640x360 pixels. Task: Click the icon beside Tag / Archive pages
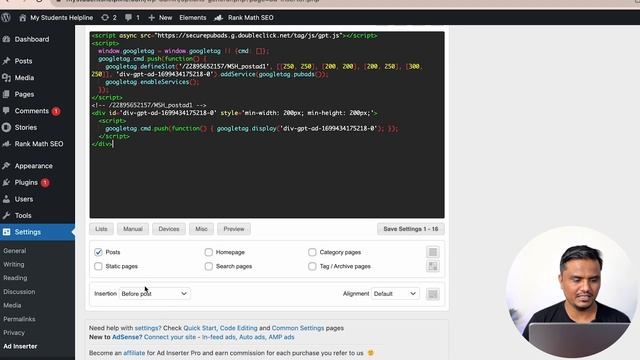tap(433, 266)
